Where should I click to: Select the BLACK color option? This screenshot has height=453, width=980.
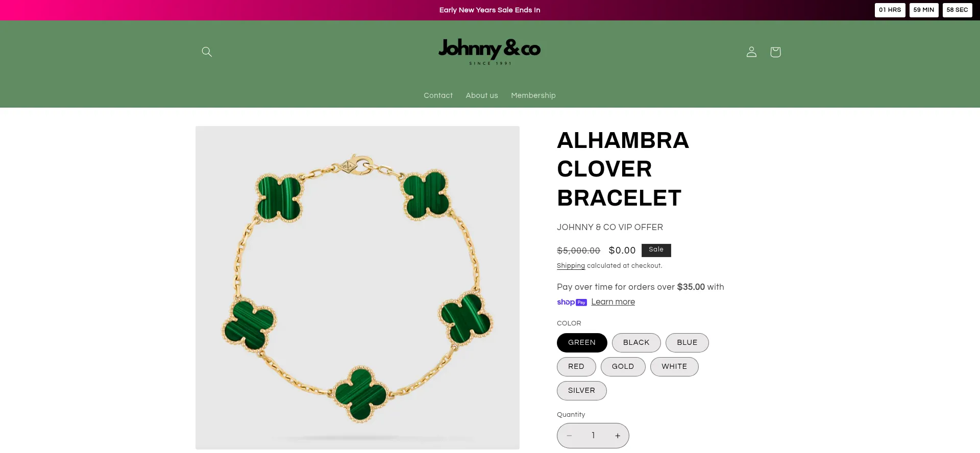(636, 343)
